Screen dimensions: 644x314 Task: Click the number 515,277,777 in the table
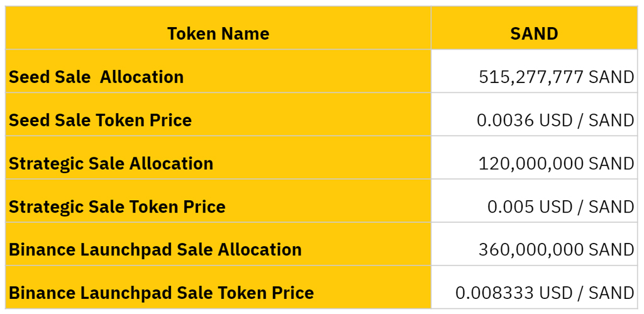click(x=531, y=77)
